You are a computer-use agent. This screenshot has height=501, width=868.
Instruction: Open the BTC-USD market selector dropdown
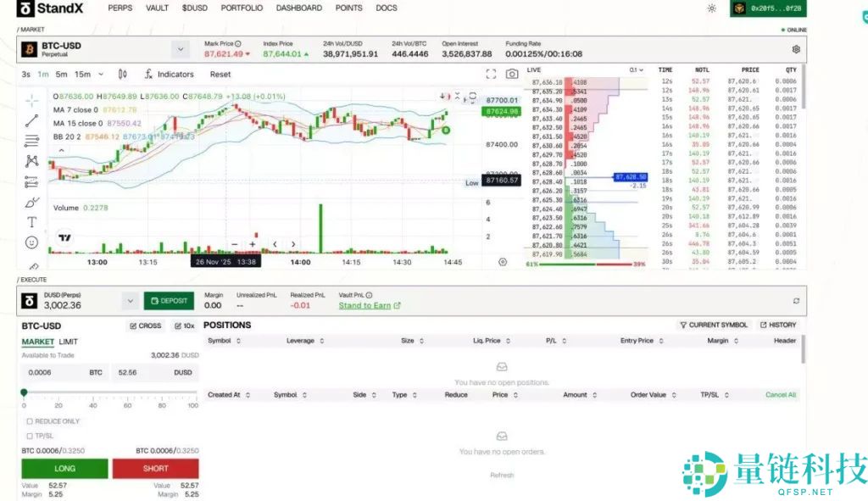tap(180, 49)
